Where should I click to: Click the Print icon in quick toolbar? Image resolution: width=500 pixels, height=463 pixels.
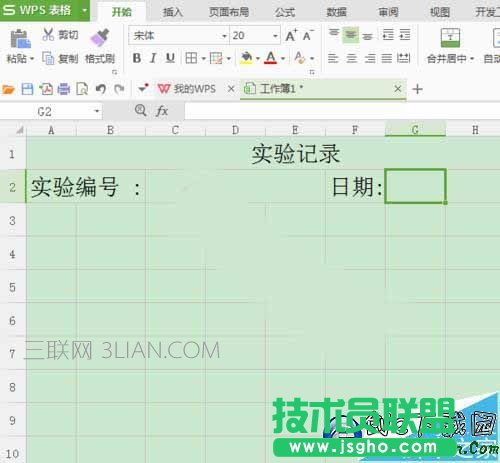(x=64, y=89)
